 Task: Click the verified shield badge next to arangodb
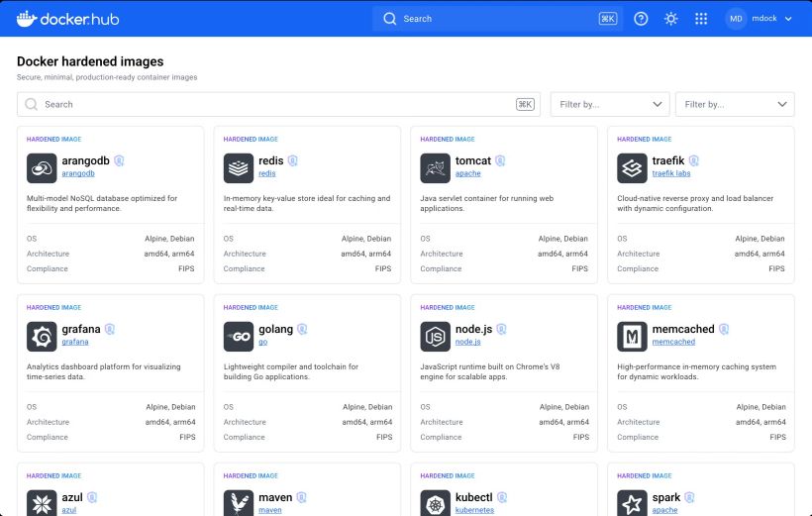tap(119, 160)
